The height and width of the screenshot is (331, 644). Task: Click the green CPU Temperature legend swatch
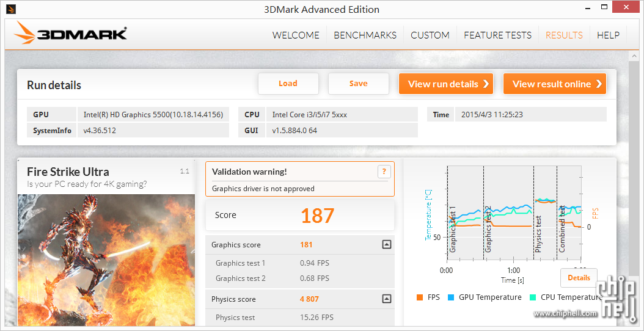(x=533, y=297)
